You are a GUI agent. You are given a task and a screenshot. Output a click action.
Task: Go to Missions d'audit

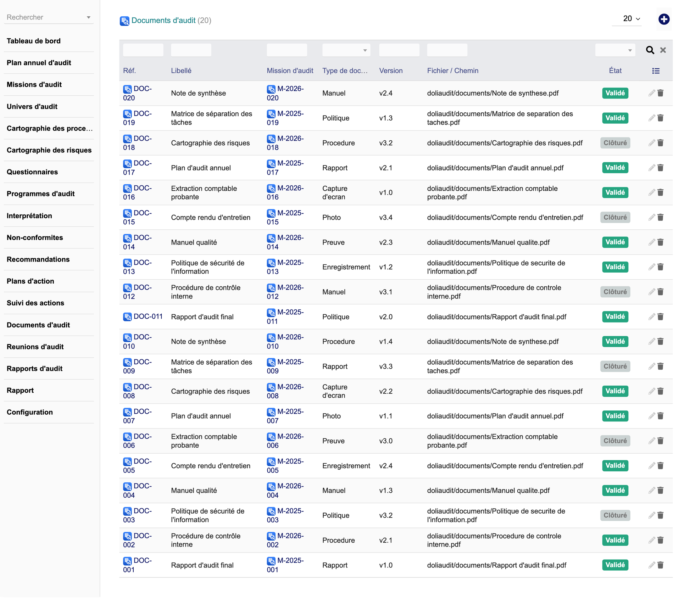[34, 84]
